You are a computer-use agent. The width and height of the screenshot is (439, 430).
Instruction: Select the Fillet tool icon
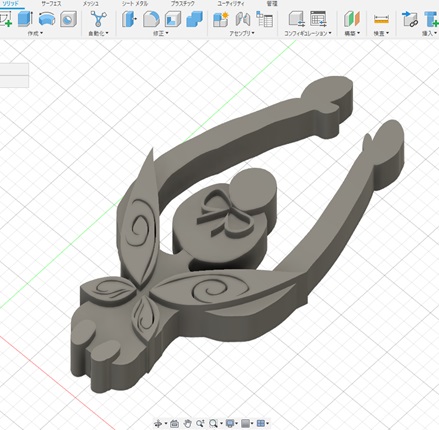click(x=151, y=19)
